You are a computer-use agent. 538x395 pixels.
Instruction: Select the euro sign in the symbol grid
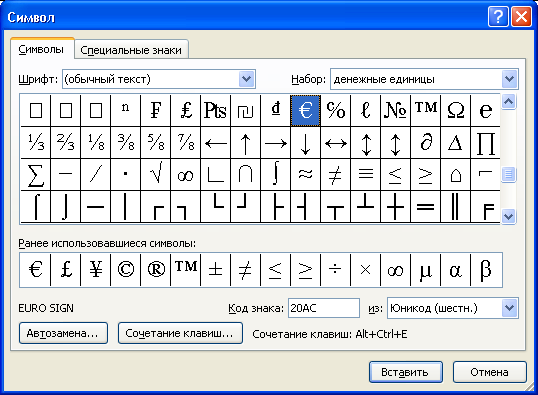305,111
